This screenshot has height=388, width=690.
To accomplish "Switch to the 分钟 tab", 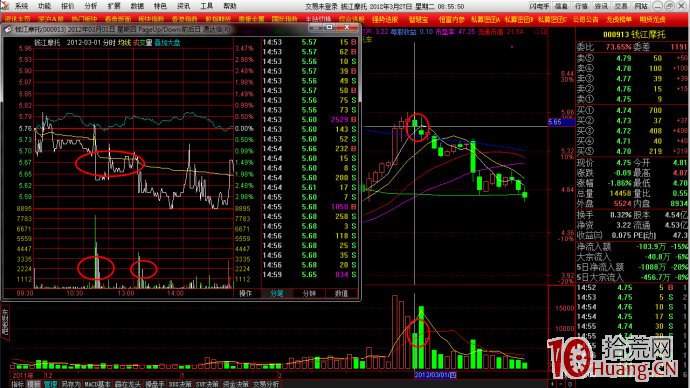I will 309,293.
